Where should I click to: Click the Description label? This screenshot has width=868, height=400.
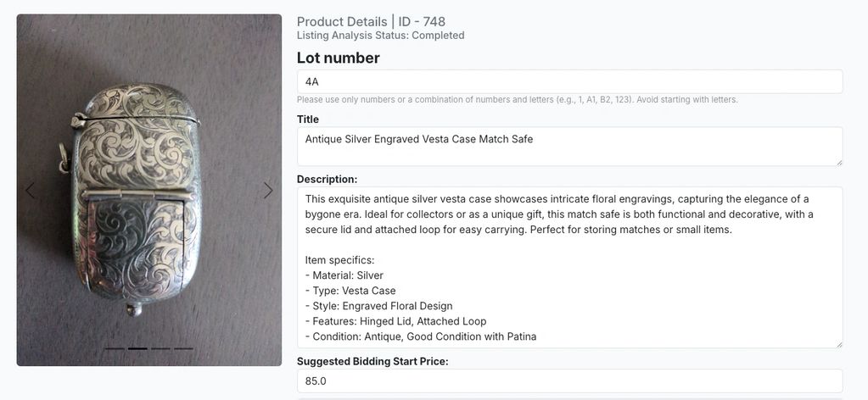click(x=327, y=179)
